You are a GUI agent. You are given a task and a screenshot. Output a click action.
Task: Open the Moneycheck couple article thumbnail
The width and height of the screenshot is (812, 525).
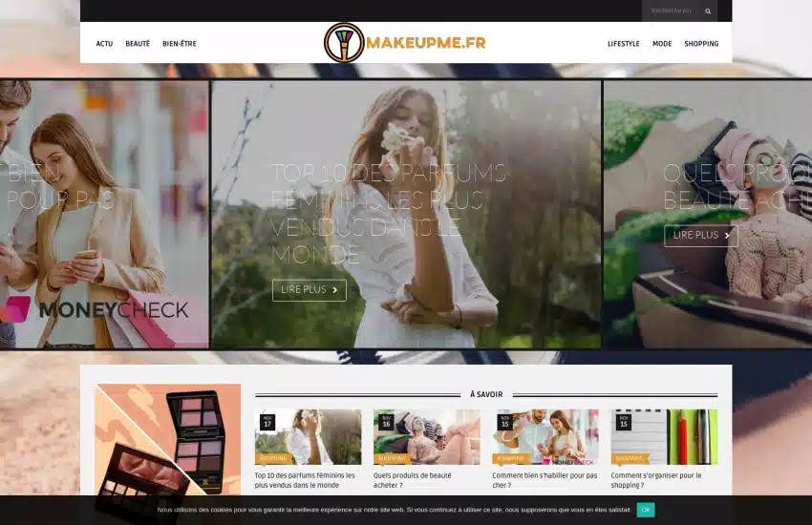(x=545, y=436)
